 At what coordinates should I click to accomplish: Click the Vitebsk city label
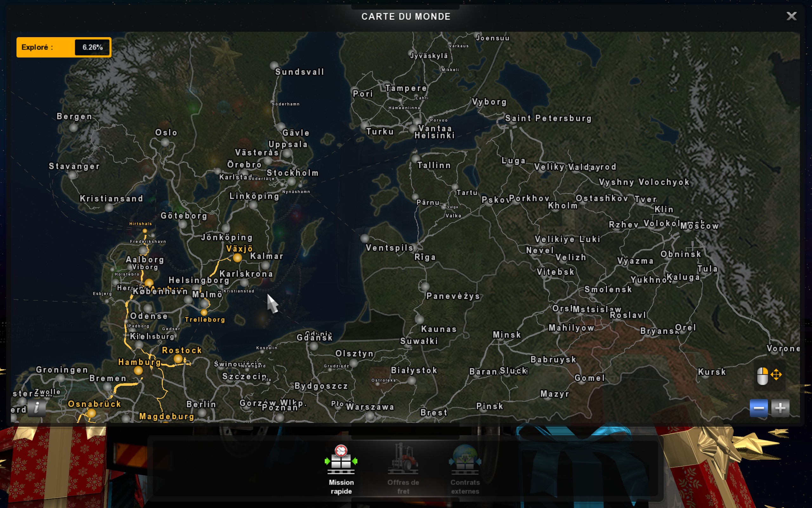tap(555, 272)
